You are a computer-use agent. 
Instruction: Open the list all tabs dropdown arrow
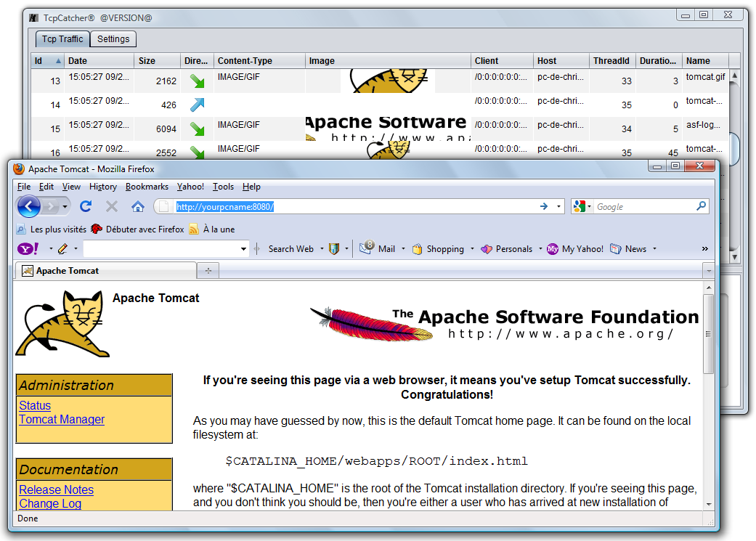coord(708,271)
